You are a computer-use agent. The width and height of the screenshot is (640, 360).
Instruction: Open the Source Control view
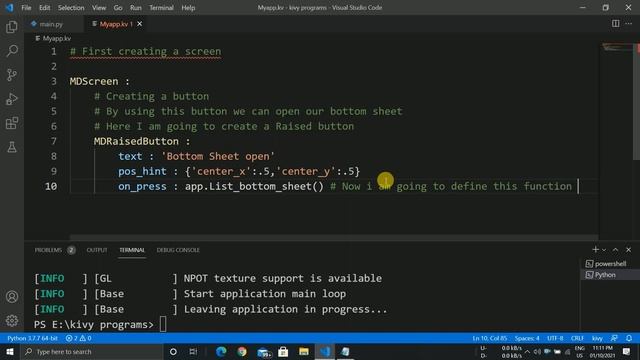click(x=12, y=75)
